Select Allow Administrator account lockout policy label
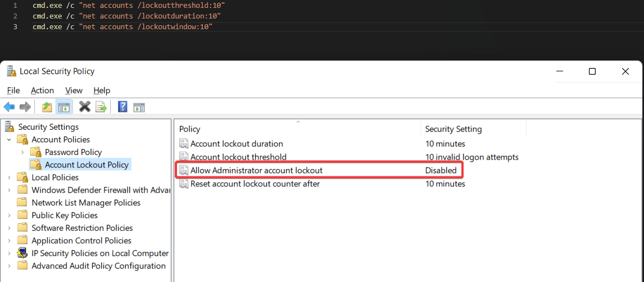644x282 pixels. 256,170
